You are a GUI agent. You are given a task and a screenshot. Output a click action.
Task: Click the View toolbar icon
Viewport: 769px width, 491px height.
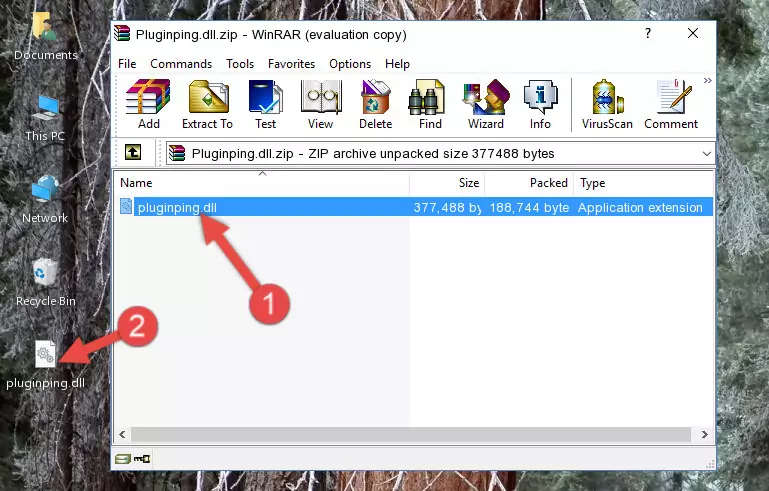[321, 104]
